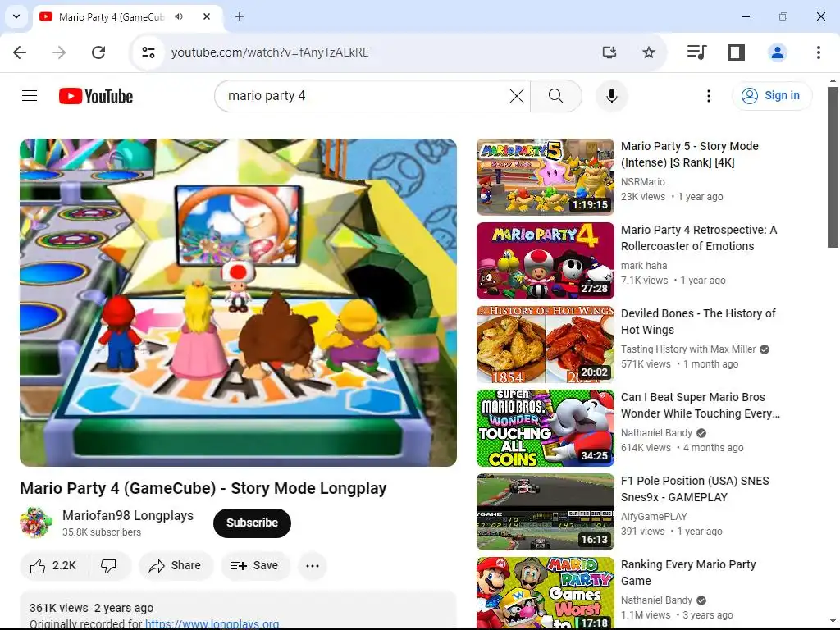Start voice search with the microphone

tap(612, 96)
